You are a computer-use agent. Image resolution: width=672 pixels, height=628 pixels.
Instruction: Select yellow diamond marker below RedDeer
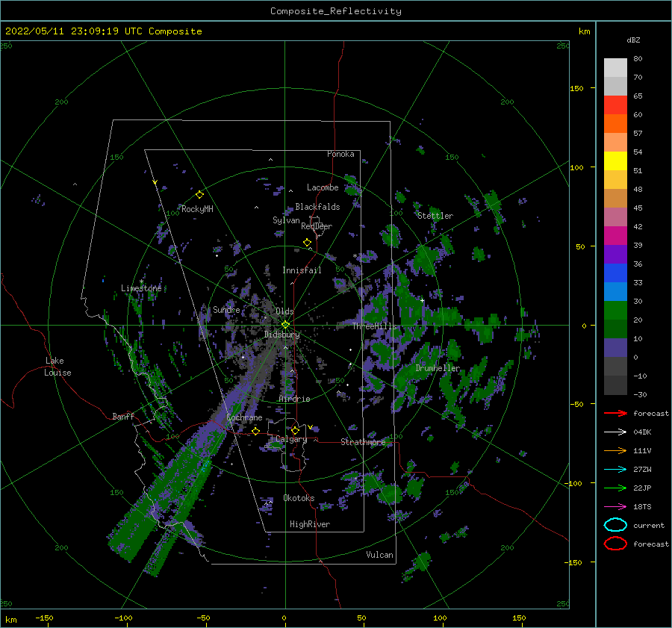pos(307,243)
